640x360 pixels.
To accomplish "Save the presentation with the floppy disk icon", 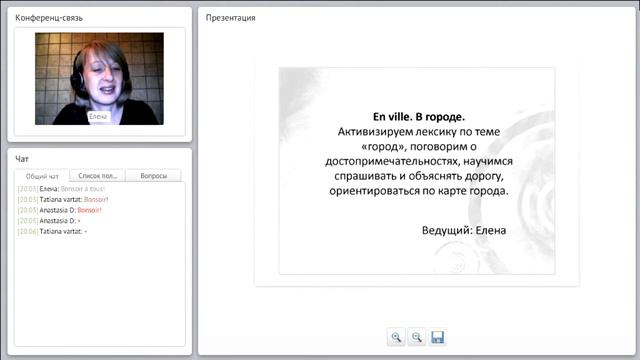I will [437, 337].
